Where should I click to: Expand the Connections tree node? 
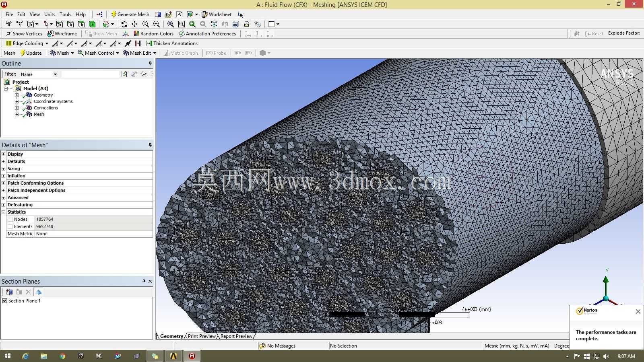17,108
